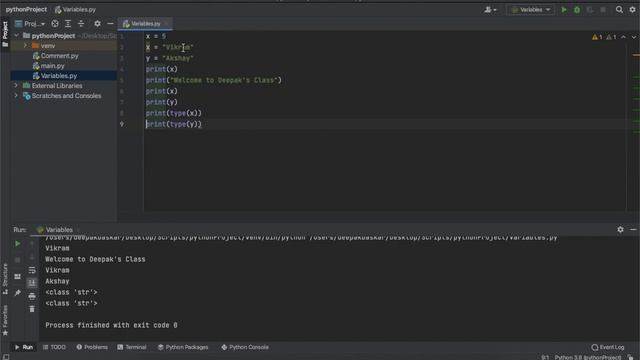Open the user account menu icon

490,9
